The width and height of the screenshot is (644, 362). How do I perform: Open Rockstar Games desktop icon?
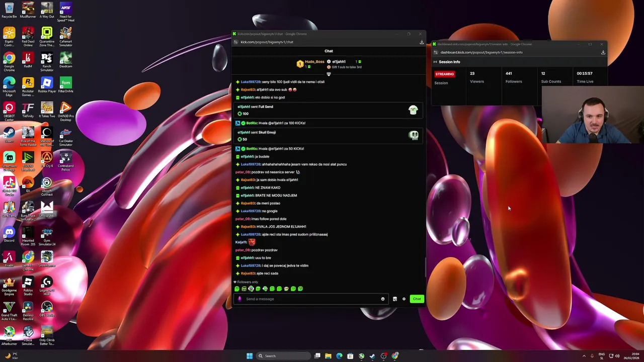28,86
